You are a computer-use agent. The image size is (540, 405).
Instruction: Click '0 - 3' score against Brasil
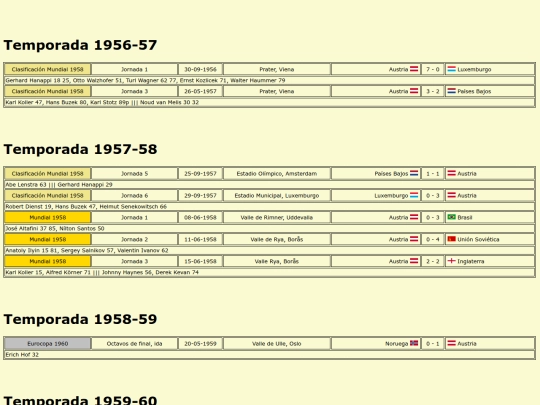(x=433, y=217)
